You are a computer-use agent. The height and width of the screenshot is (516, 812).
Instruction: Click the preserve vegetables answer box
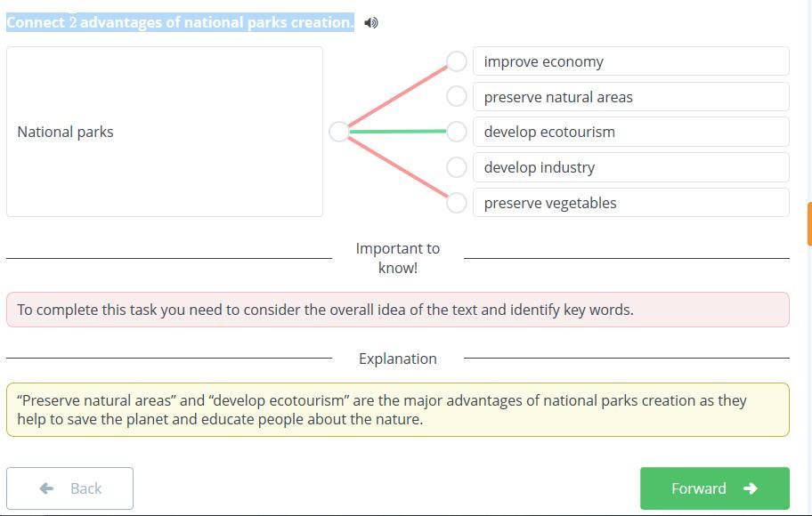pos(630,202)
